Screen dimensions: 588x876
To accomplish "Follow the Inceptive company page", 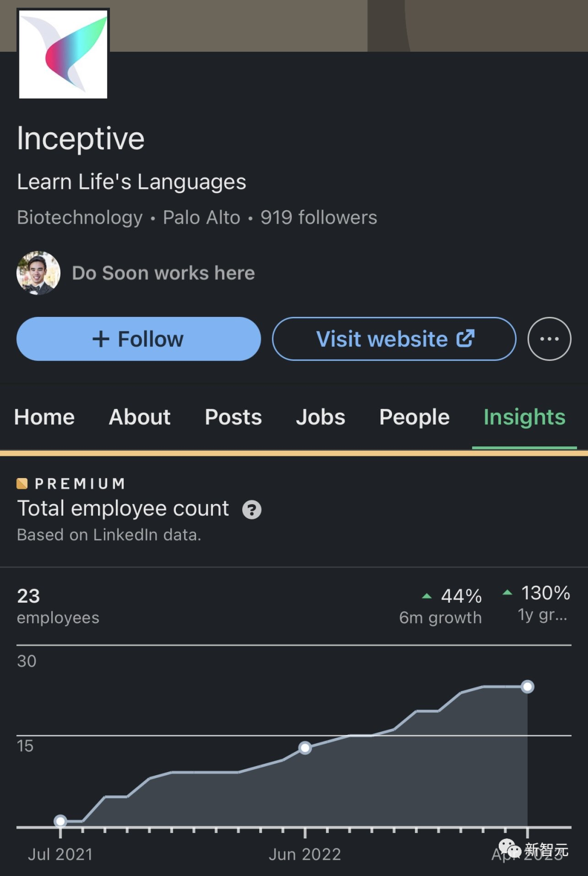I will click(138, 339).
